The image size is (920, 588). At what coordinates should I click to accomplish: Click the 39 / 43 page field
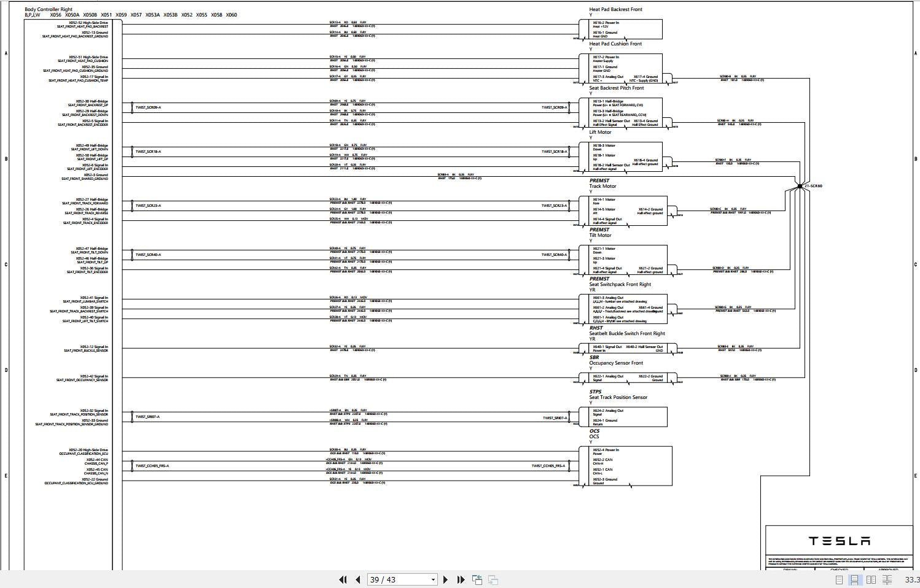pyautogui.click(x=397, y=579)
